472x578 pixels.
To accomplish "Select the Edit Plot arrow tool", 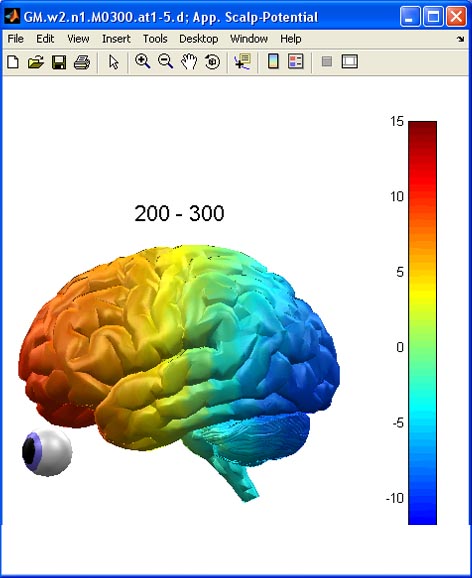I will click(x=114, y=62).
